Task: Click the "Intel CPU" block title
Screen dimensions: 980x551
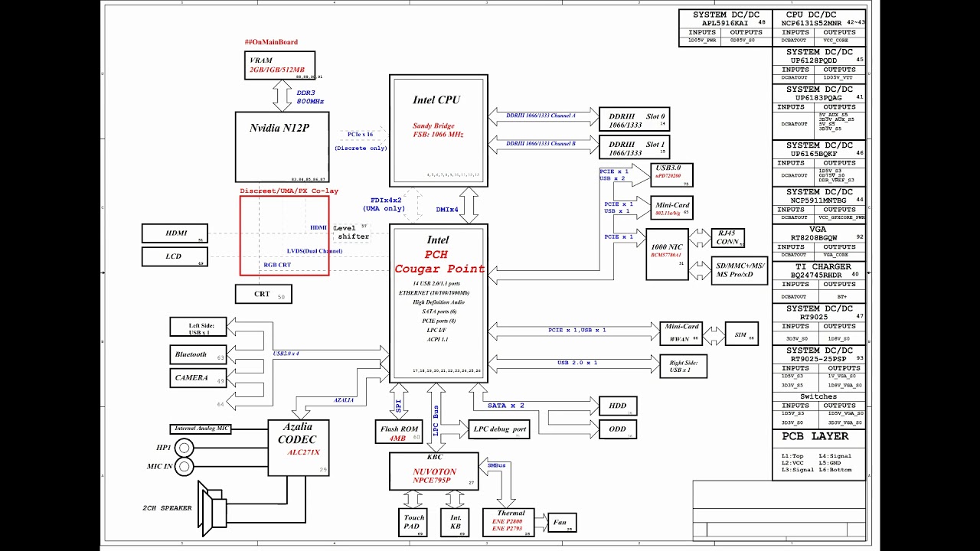Action: [x=436, y=99]
